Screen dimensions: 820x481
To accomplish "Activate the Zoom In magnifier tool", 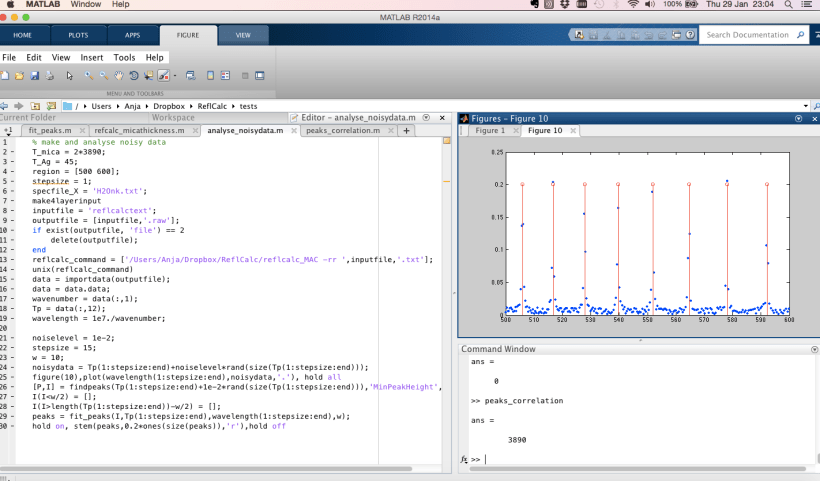I will click(x=88, y=76).
